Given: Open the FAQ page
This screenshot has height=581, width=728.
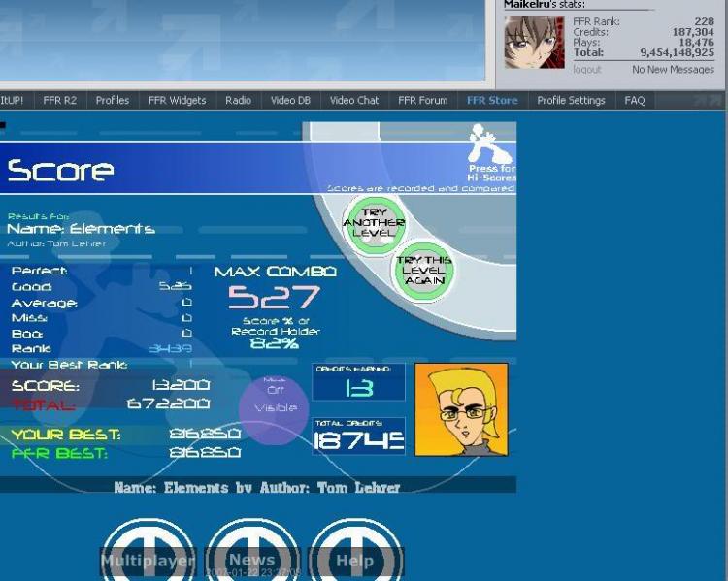Looking at the screenshot, I should 635,100.
